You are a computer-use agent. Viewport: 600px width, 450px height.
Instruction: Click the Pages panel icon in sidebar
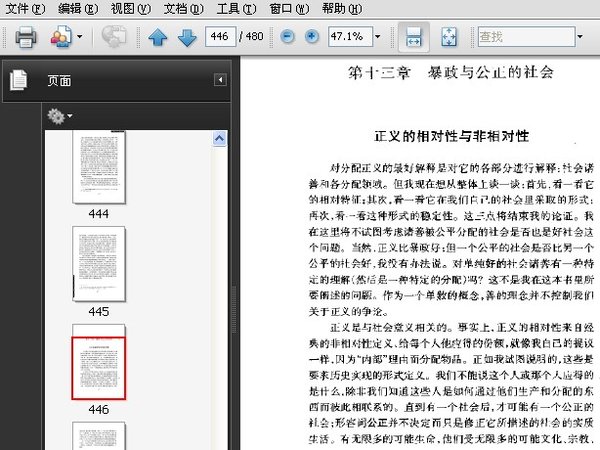[x=18, y=81]
